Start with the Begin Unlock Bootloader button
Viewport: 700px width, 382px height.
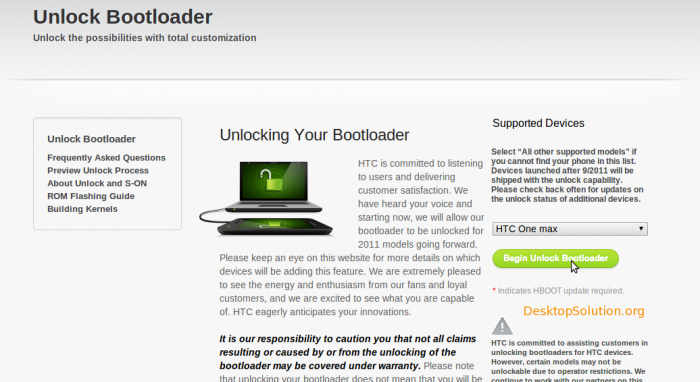point(555,258)
